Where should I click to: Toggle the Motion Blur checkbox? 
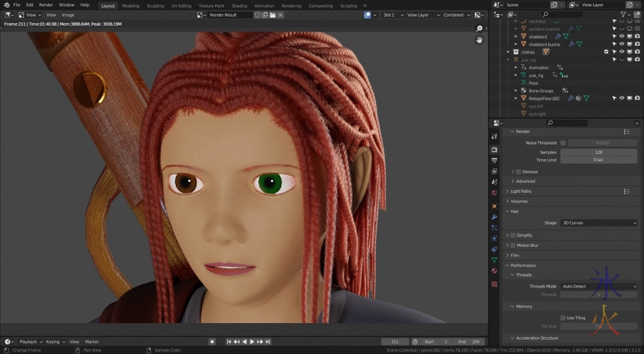click(x=513, y=245)
